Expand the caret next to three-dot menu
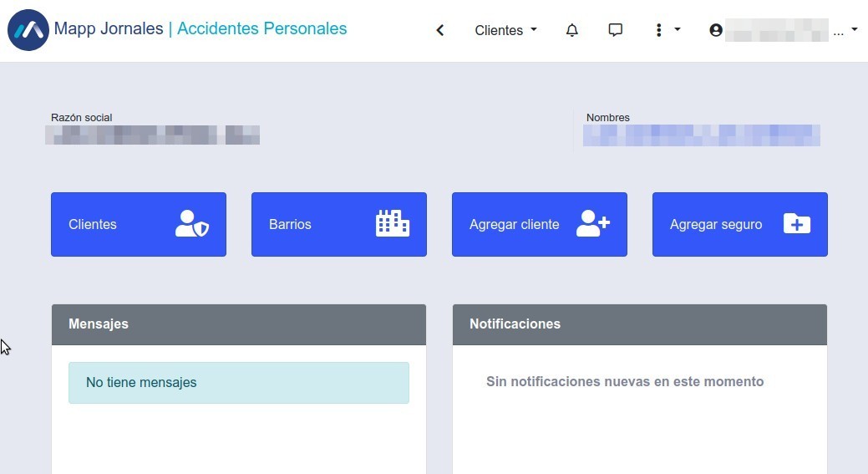This screenshot has height=474, width=868. coord(678,29)
